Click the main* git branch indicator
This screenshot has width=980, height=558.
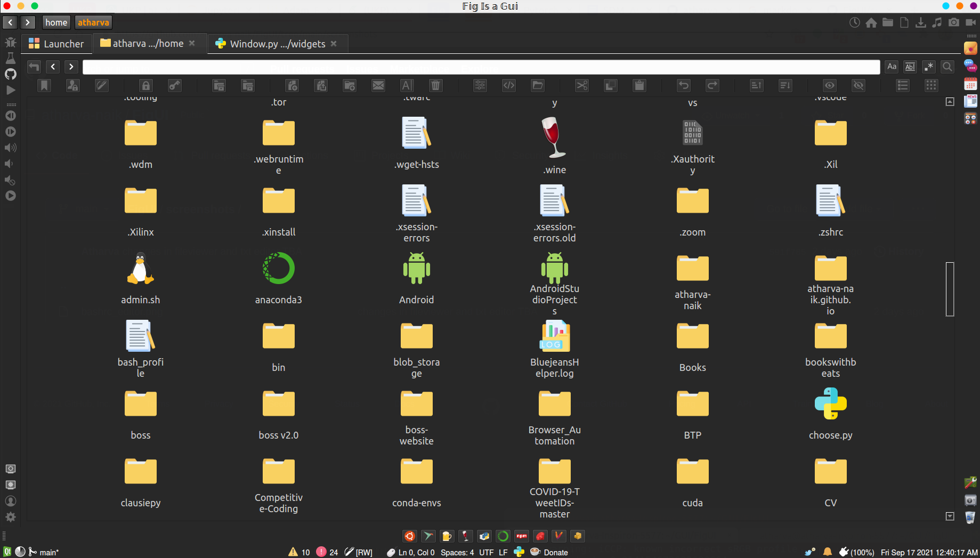point(44,552)
